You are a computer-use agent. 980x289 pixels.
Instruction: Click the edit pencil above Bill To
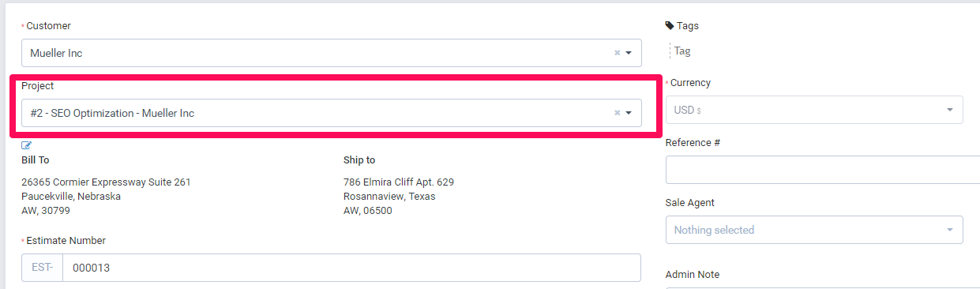point(27,145)
